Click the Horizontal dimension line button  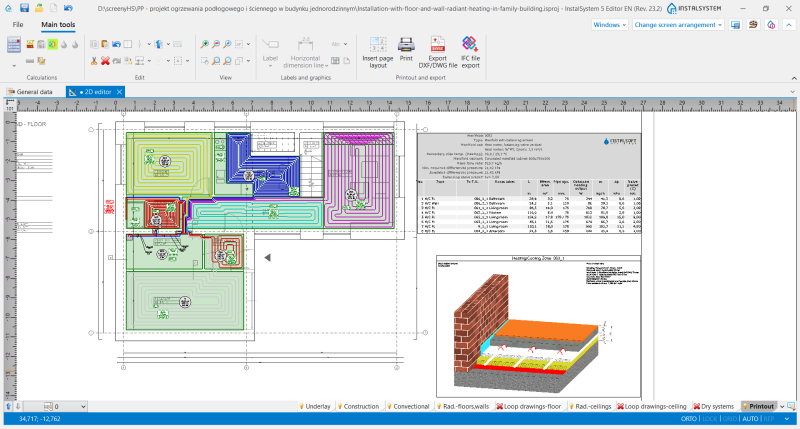pos(305,52)
